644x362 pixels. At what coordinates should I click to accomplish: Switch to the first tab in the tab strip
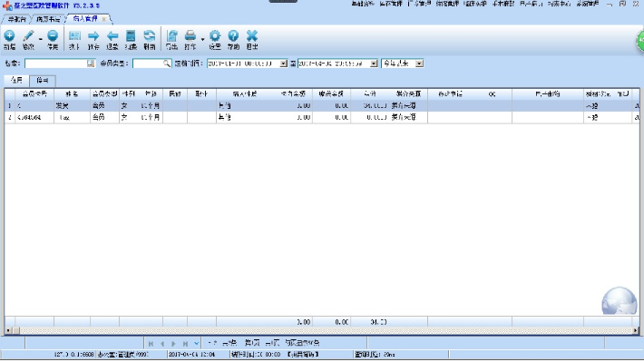[17, 19]
